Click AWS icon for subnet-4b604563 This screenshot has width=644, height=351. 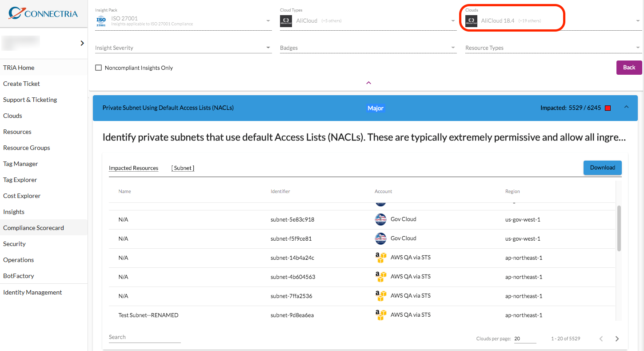click(380, 277)
